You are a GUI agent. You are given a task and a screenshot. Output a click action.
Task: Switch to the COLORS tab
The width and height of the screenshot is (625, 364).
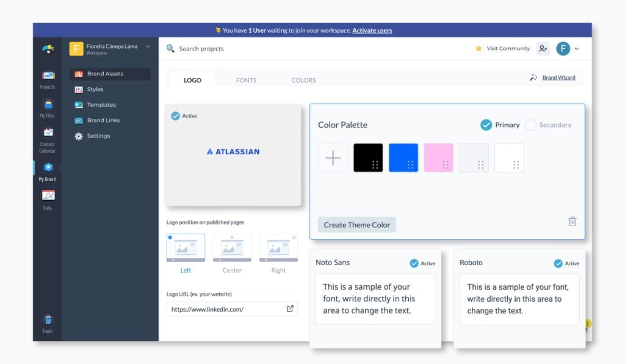tap(303, 80)
